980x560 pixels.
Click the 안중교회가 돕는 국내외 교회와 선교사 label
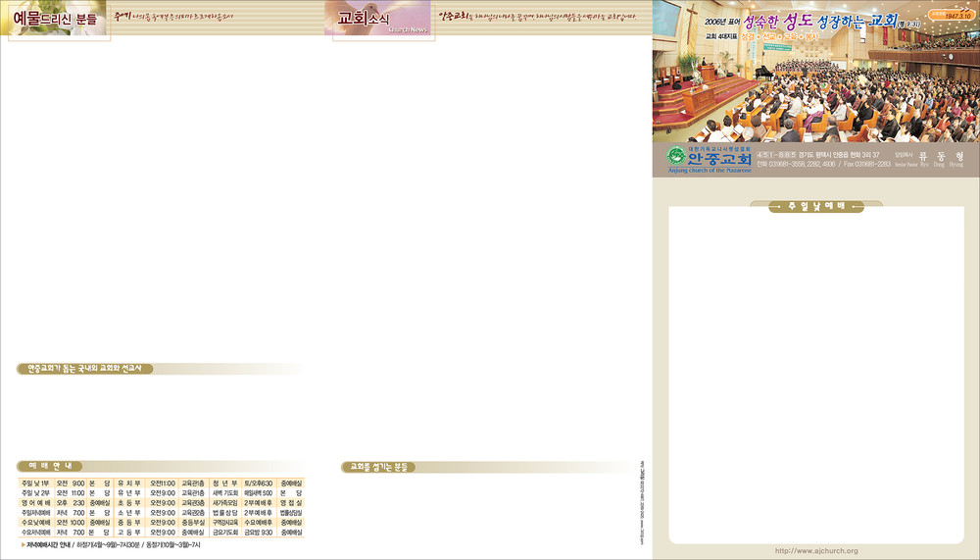coord(84,369)
